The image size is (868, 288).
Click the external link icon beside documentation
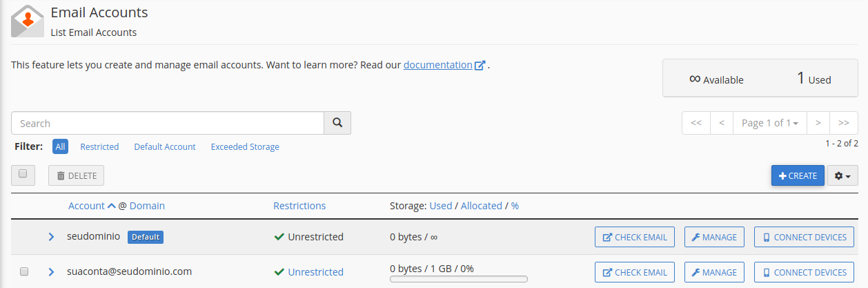click(x=480, y=66)
